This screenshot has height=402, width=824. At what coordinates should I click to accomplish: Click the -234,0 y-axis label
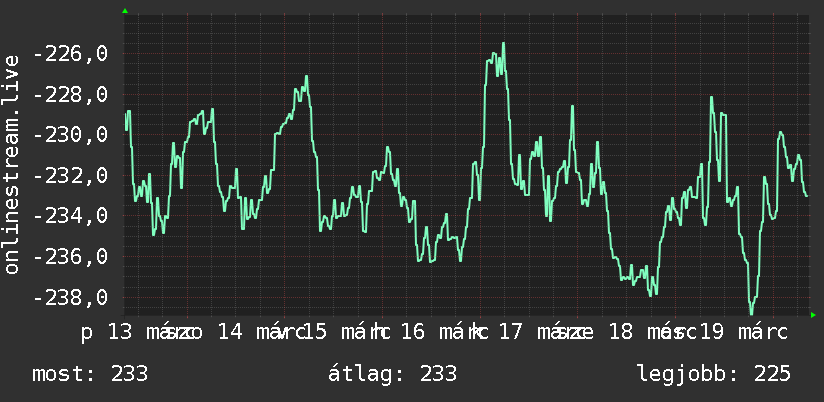point(71,216)
